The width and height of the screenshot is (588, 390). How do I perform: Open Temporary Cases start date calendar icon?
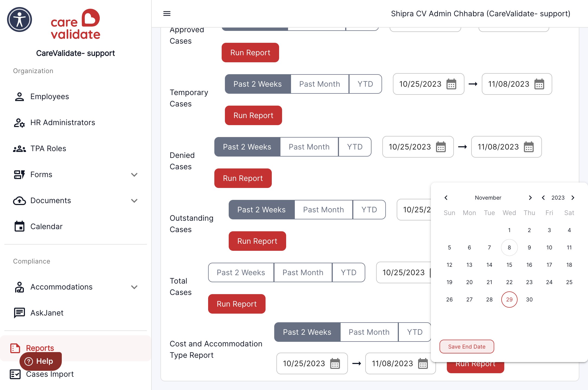451,84
